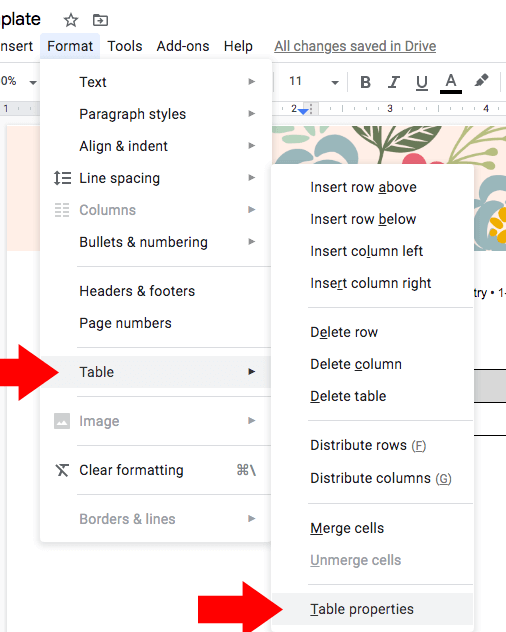The image size is (506, 632).
Task: Toggle underline formatting
Action: pos(422,83)
